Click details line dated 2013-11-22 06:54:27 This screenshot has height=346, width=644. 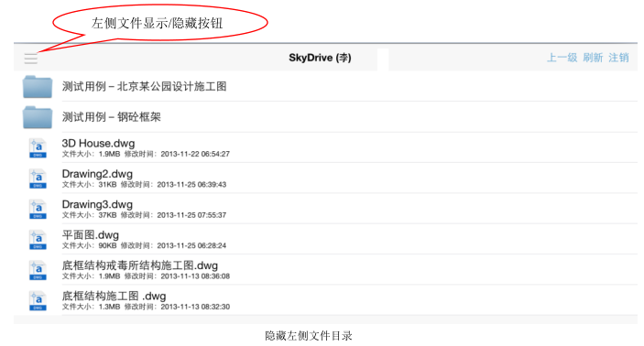pos(146,154)
